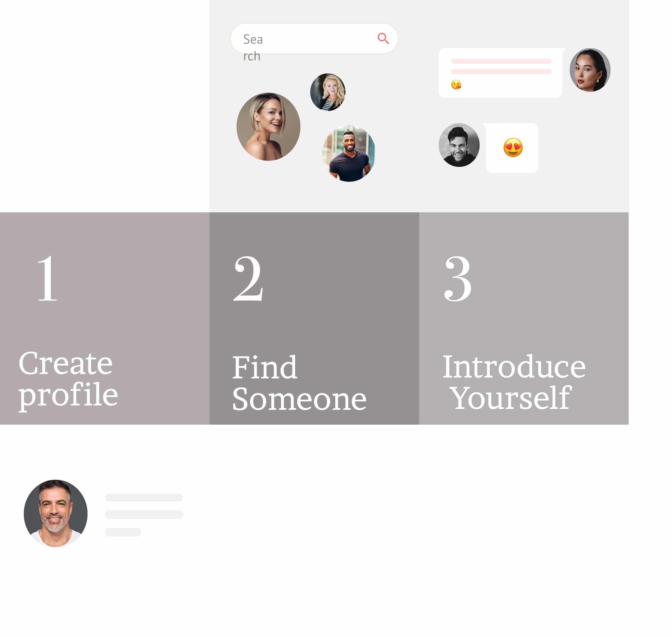Select the blonde woman in blazer photo
The image size is (672, 637).
[x=328, y=92]
